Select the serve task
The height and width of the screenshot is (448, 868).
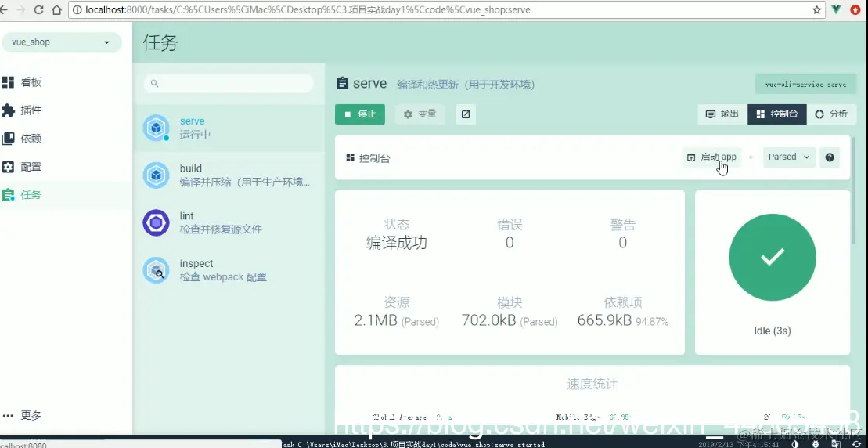click(x=229, y=128)
